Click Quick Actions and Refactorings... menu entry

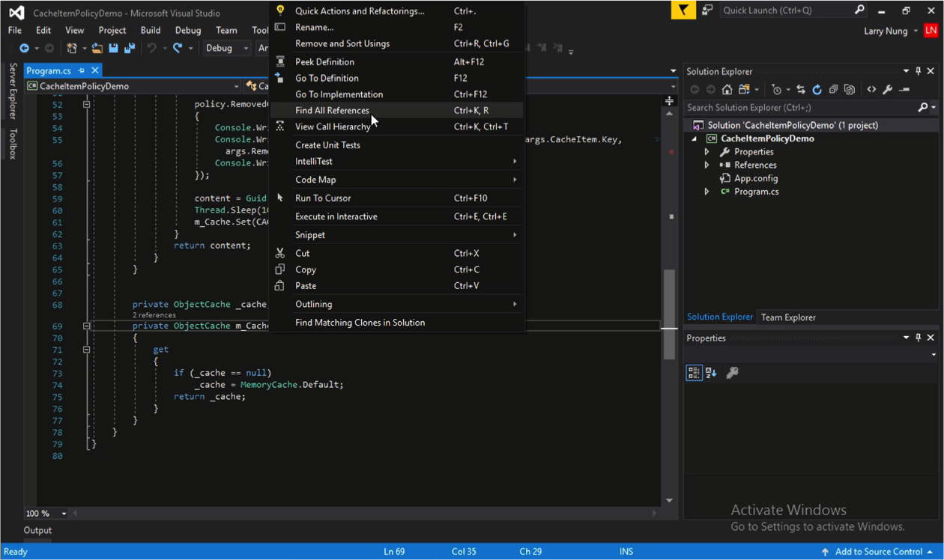pyautogui.click(x=397, y=11)
